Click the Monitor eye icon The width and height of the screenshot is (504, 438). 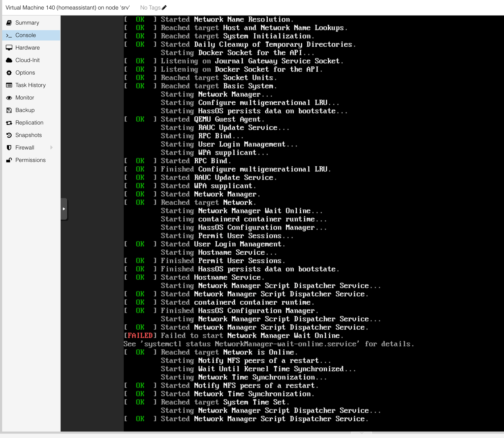[x=9, y=98]
